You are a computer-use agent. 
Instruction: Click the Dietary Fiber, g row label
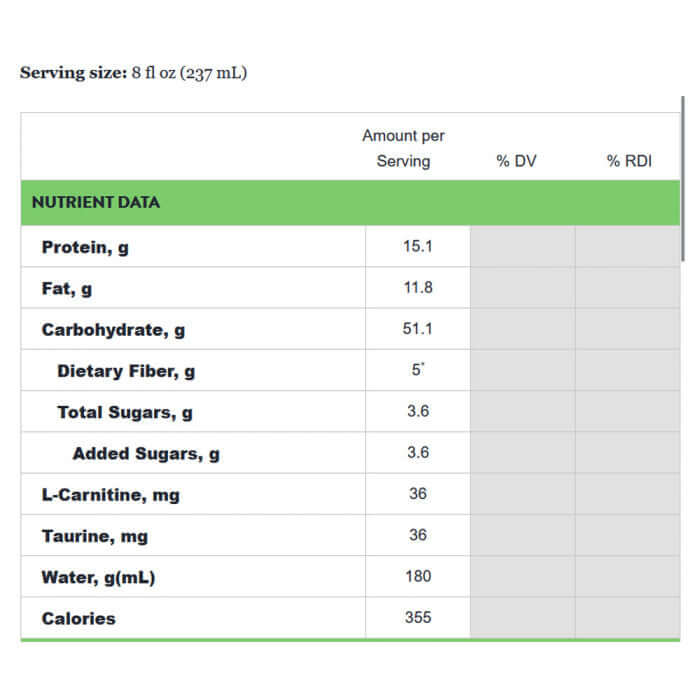tap(126, 371)
